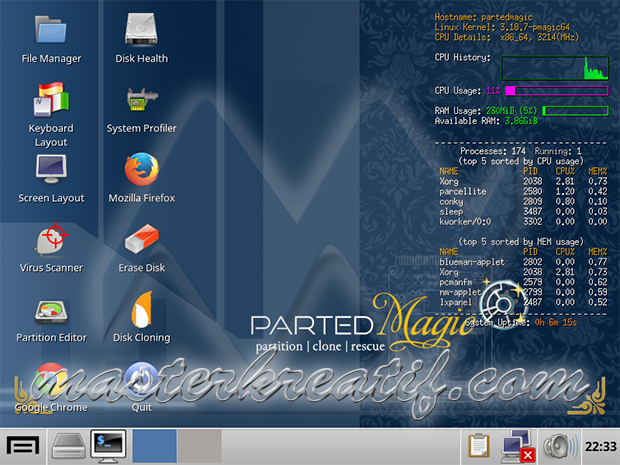This screenshot has height=465, width=620.
Task: Click the Processes: 174 text
Action: [493, 151]
